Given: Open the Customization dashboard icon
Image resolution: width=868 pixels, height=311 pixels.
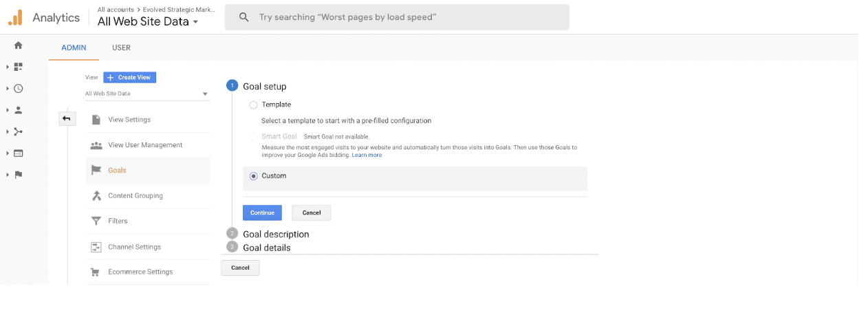Looking at the screenshot, I should [19, 67].
